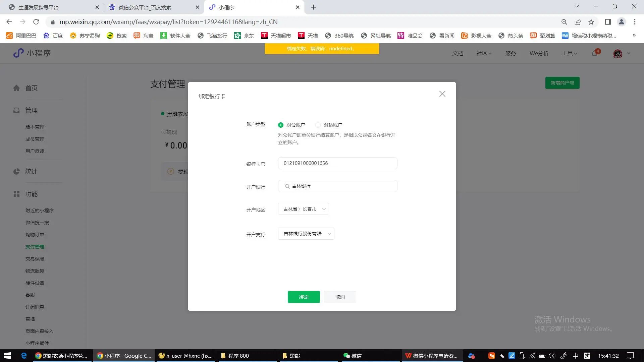This screenshot has height=362, width=644.
Task: Click the browser share icon in address bar
Action: click(578, 22)
